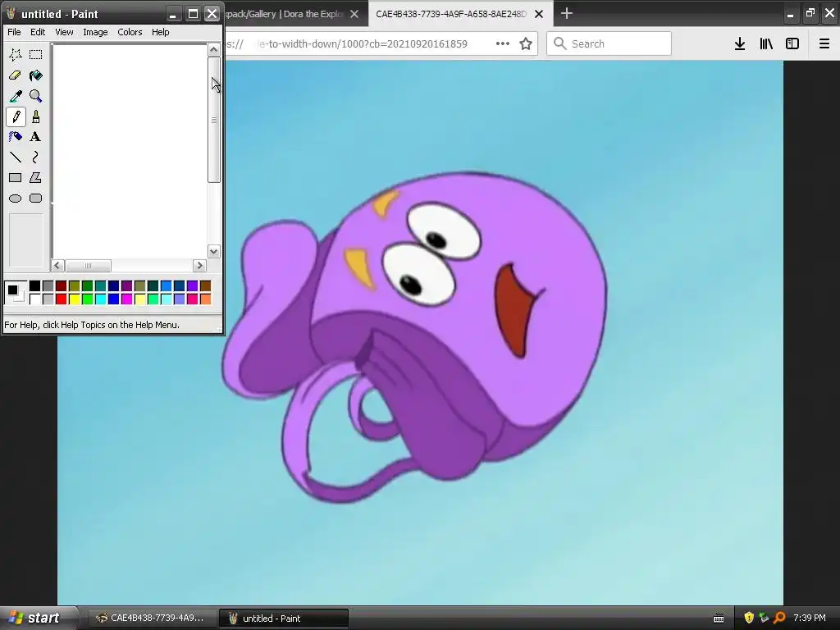Choose the magenta color swatch

point(126,299)
